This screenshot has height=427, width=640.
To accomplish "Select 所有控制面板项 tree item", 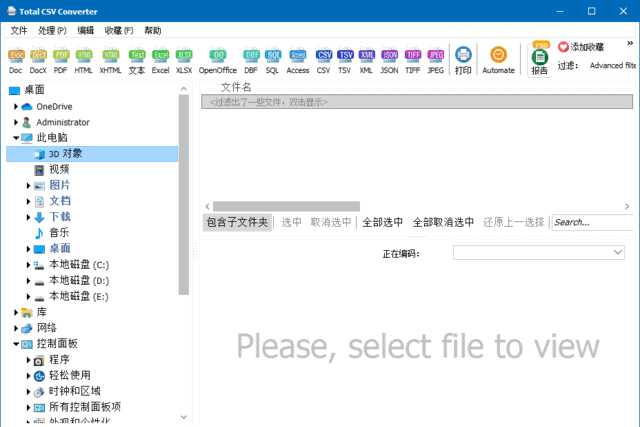I will pos(84,407).
